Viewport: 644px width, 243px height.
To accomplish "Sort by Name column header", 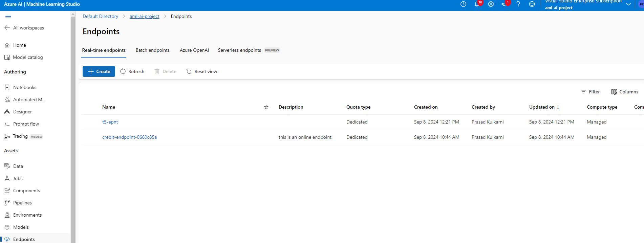I will point(109,107).
